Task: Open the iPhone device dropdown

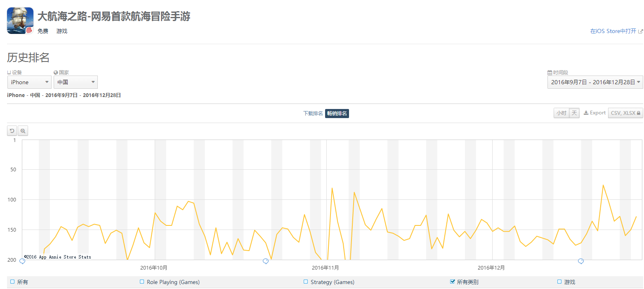Action: [29, 82]
